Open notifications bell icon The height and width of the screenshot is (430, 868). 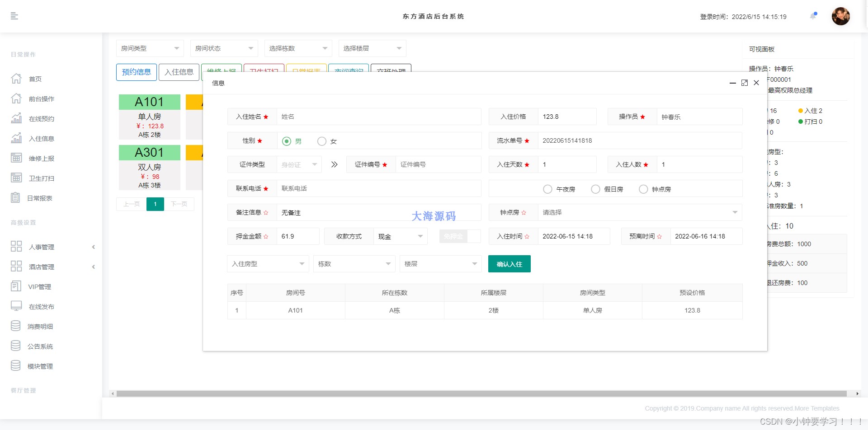point(813,16)
